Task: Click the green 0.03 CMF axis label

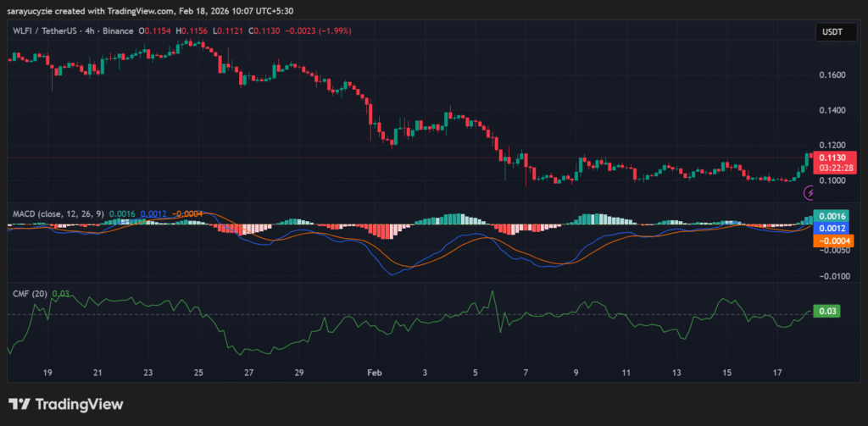Action: [x=826, y=312]
